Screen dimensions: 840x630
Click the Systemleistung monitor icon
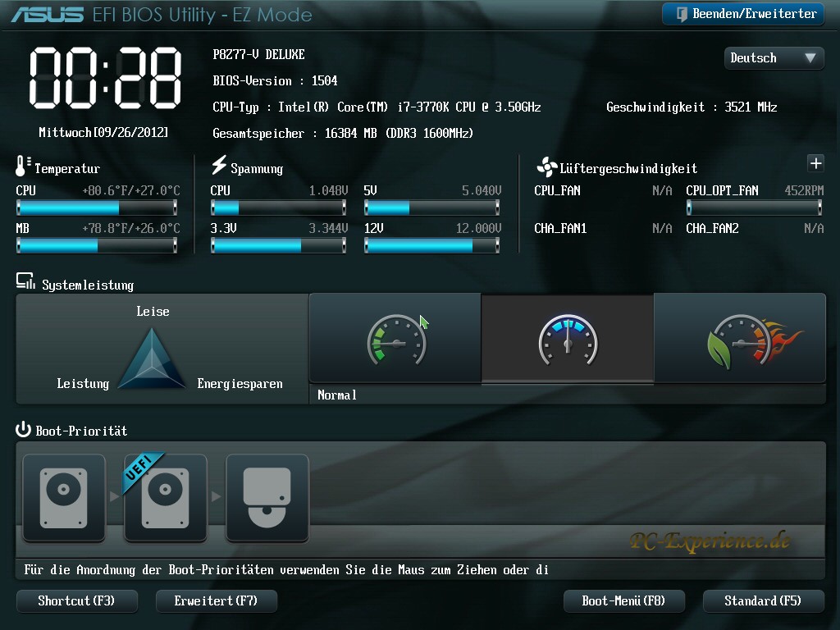(x=25, y=283)
